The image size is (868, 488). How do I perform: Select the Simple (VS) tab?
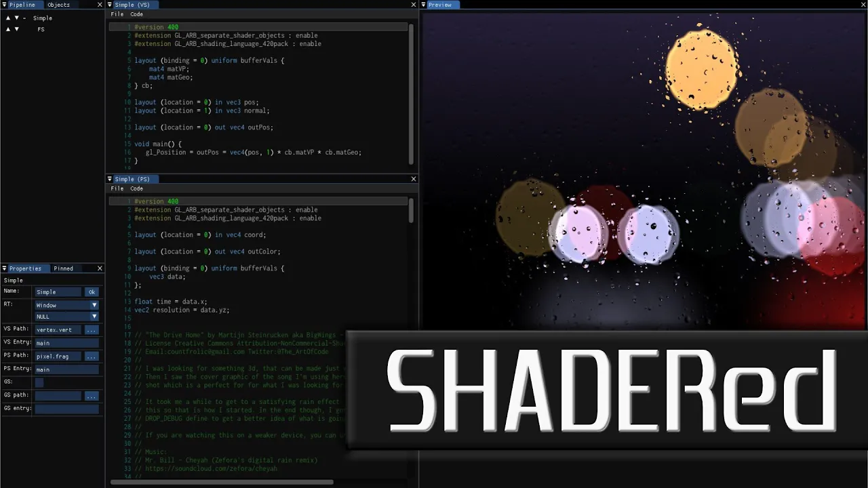[132, 5]
